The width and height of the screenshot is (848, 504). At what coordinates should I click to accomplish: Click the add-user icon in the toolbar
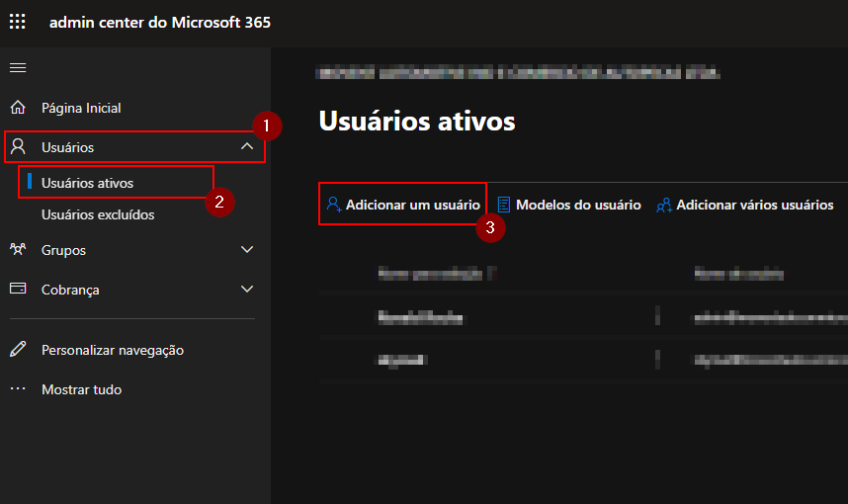334,205
